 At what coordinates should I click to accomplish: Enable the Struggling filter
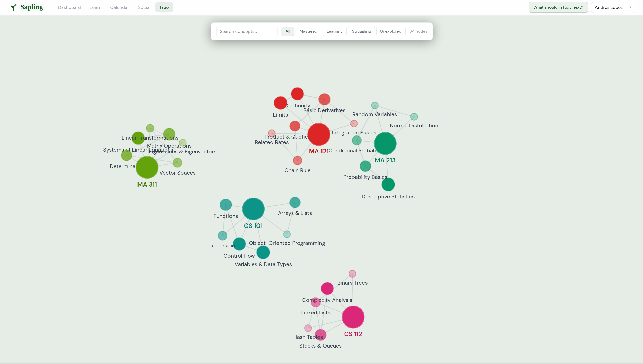pyautogui.click(x=361, y=31)
